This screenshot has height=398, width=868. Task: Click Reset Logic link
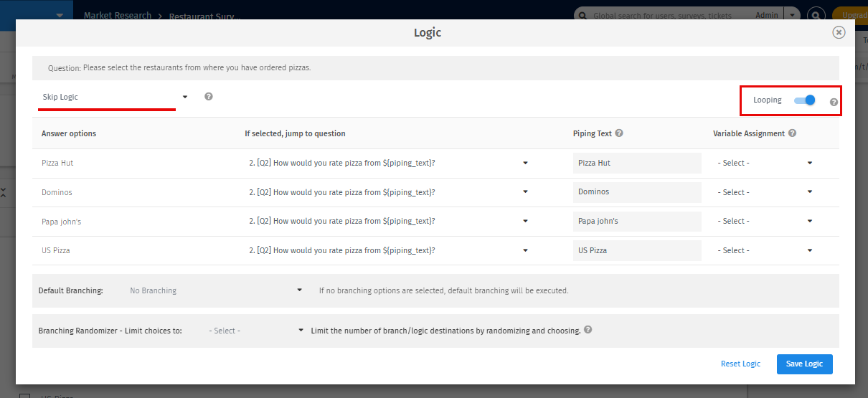pyautogui.click(x=740, y=364)
